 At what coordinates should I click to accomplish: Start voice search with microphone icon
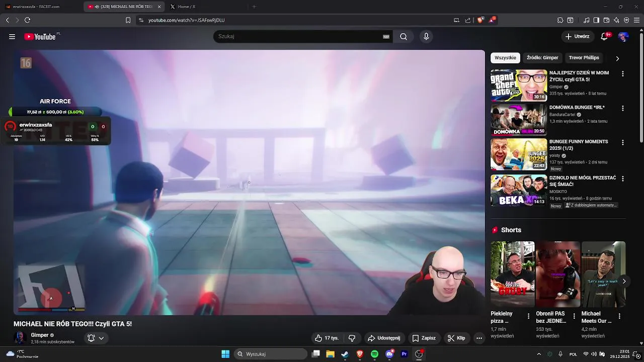(x=426, y=37)
